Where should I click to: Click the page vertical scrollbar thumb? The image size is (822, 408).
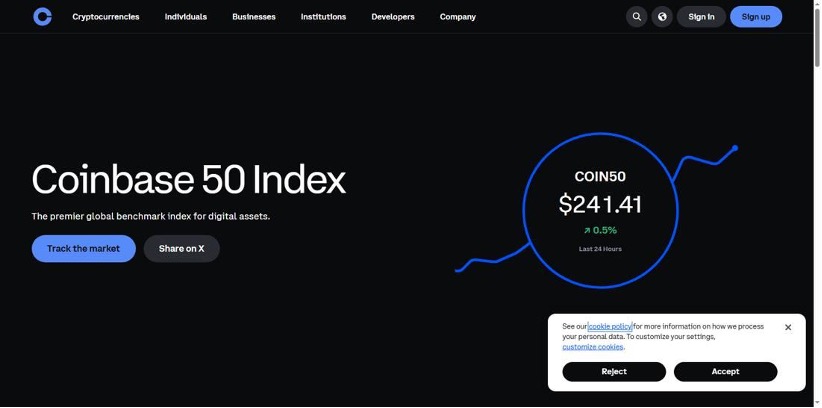817,38
